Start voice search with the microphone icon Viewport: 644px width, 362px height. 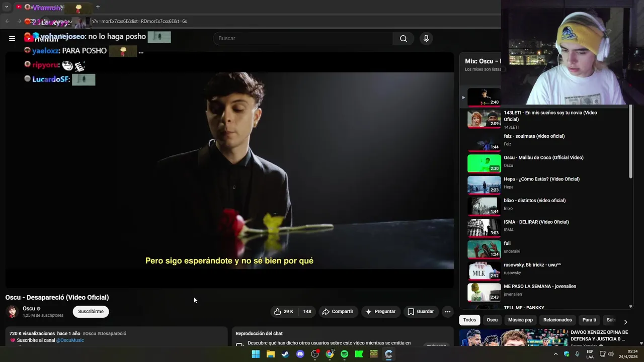click(426, 38)
